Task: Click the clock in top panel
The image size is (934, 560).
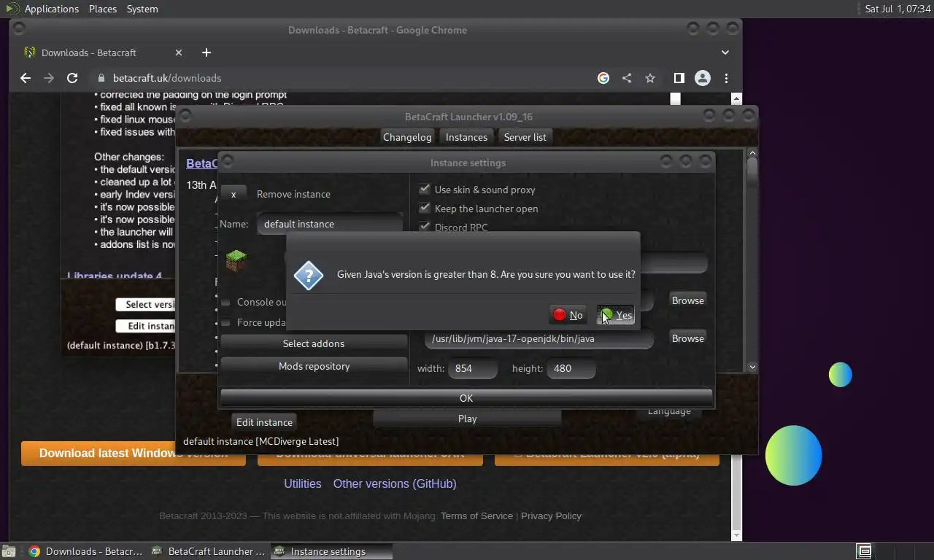Action: 898,9
